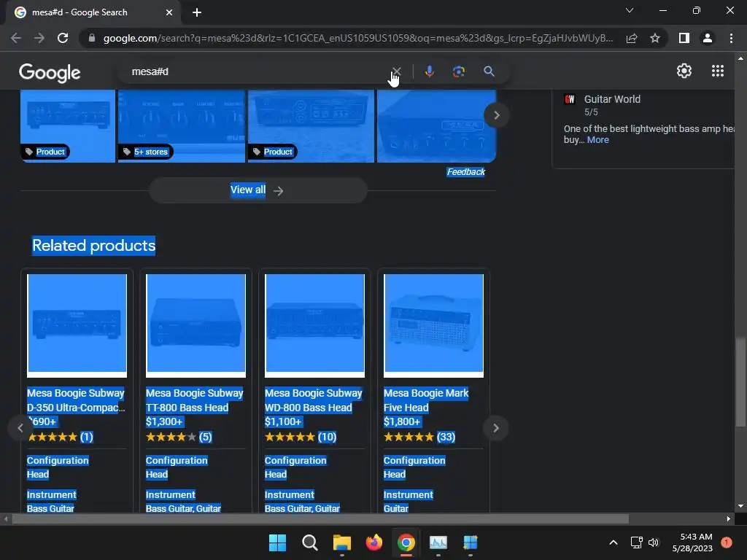The height and width of the screenshot is (560, 747).
Task: Click the vertical page scrollbar thumb
Action: (x=740, y=382)
